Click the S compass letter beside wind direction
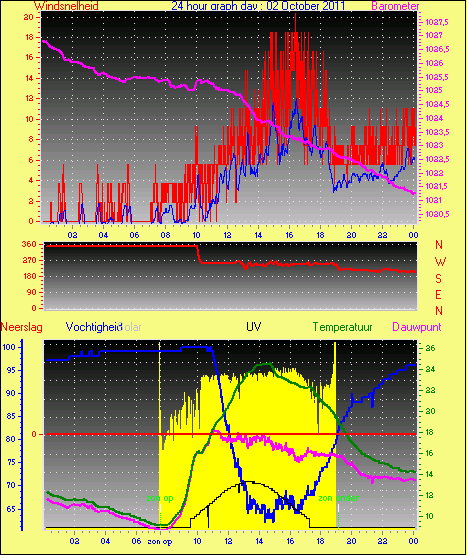 tap(438, 279)
